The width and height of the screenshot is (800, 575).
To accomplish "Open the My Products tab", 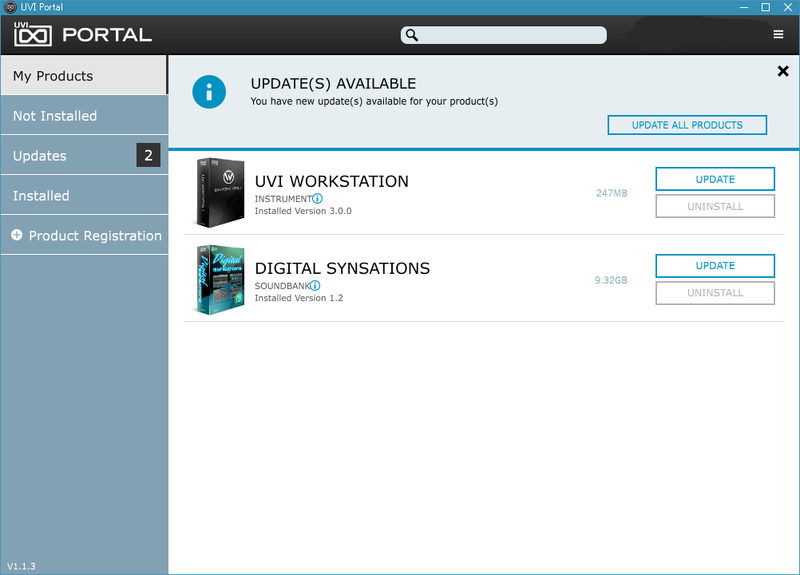I will (84, 75).
